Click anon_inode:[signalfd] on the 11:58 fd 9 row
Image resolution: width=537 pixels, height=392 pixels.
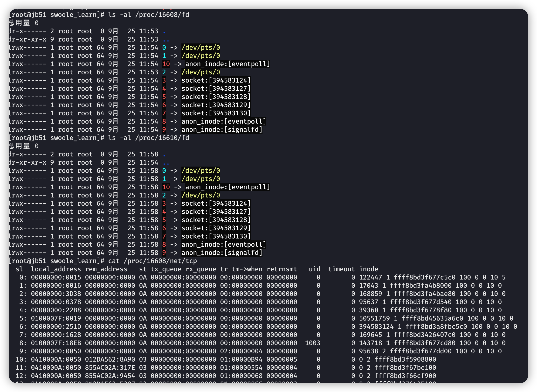222,253
